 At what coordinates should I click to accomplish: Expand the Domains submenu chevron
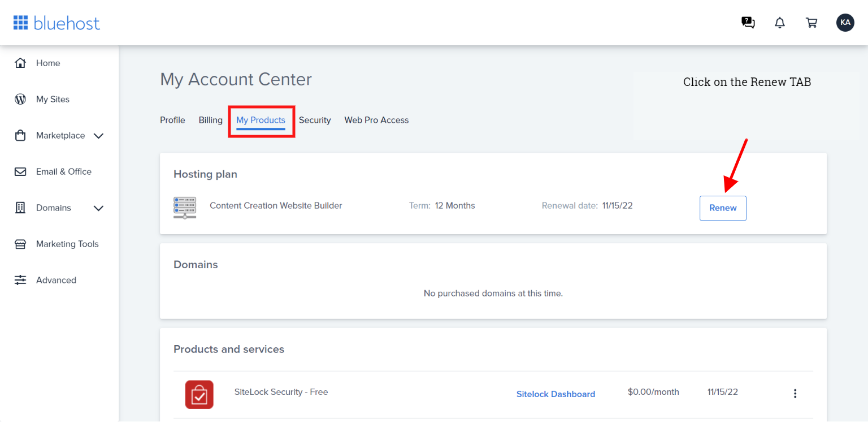(98, 208)
